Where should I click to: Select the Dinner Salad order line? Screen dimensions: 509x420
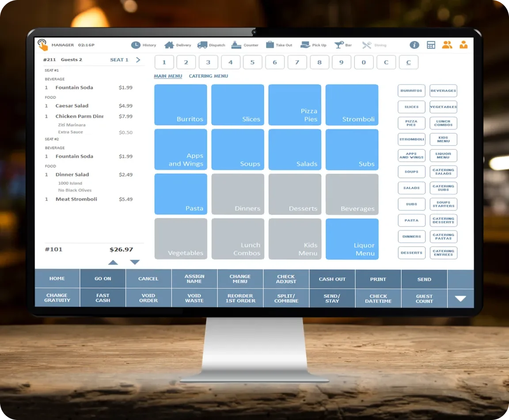pos(89,175)
